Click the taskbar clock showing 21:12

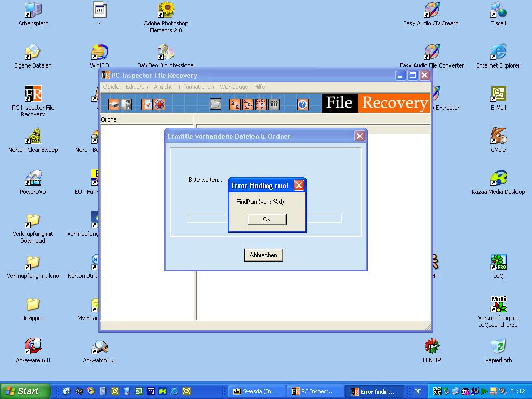(x=517, y=391)
